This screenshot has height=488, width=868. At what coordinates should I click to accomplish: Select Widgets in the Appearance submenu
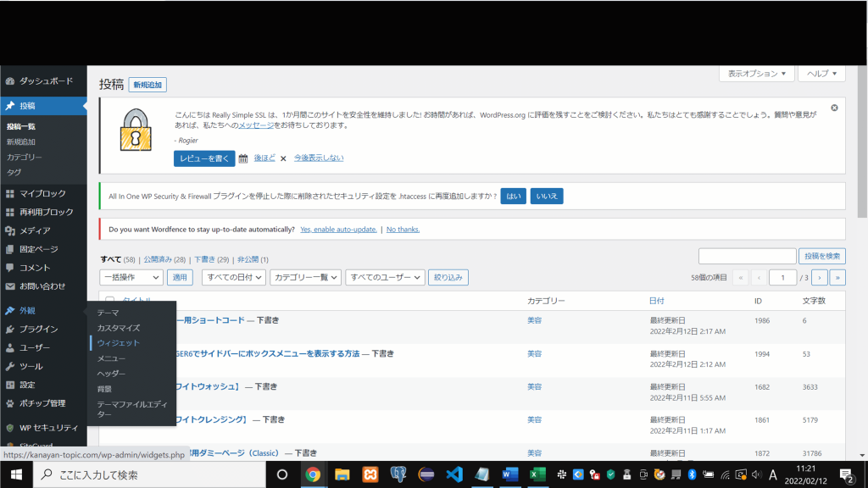click(118, 343)
